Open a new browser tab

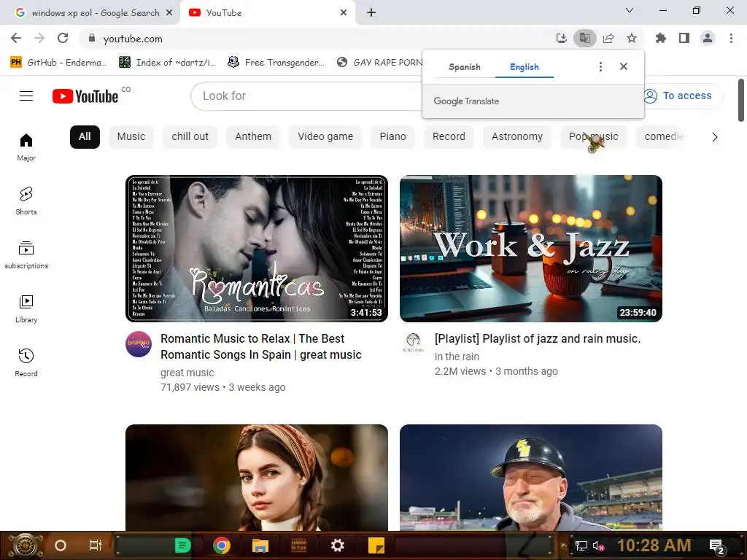(x=371, y=13)
